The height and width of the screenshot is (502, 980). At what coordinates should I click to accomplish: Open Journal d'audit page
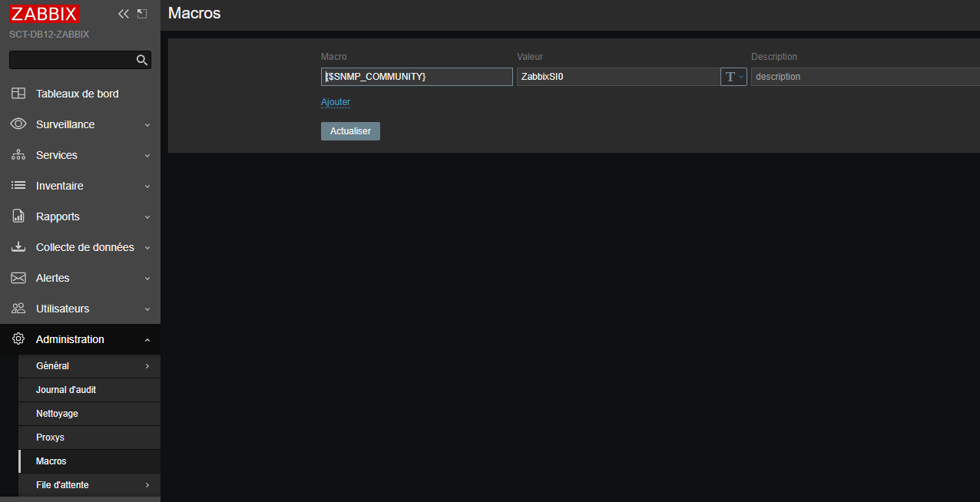[66, 390]
